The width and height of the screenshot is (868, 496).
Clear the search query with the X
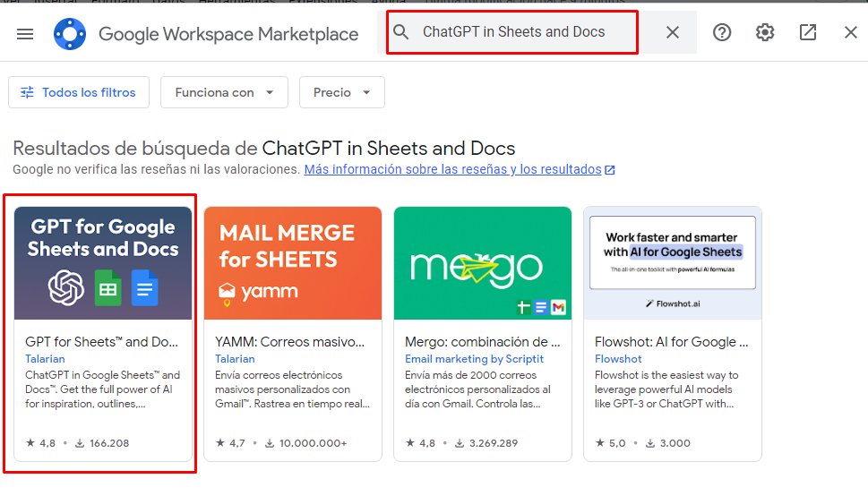[673, 32]
